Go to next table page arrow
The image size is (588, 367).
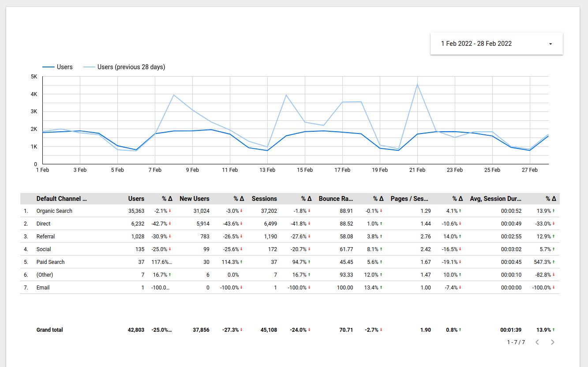(553, 342)
